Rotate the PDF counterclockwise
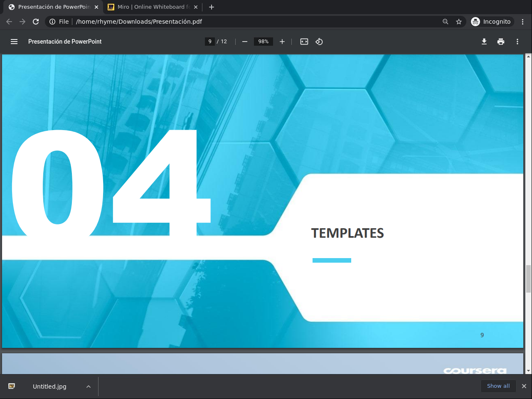Viewport: 532px width, 399px height. coord(319,42)
